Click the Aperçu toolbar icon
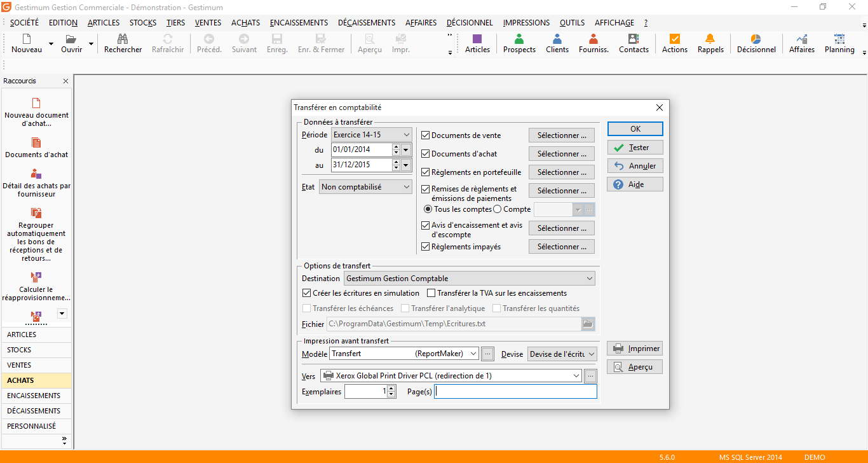The height and width of the screenshot is (463, 868). coord(370,43)
